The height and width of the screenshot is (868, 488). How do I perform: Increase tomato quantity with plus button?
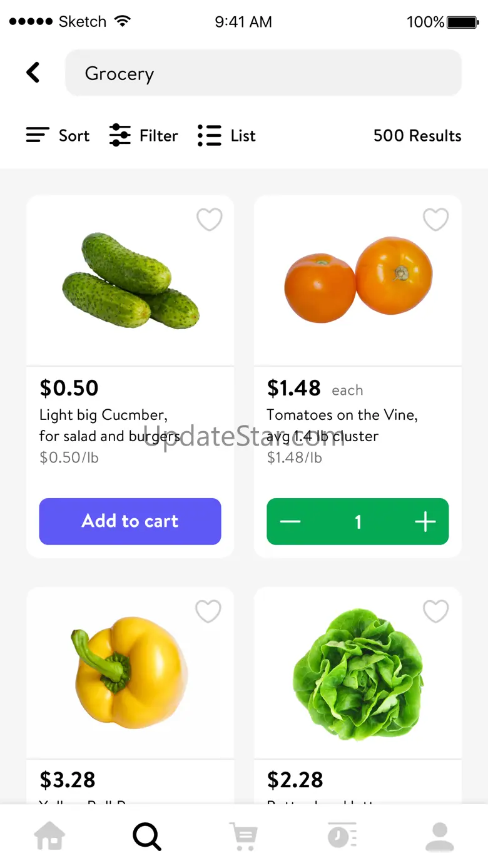pos(425,521)
